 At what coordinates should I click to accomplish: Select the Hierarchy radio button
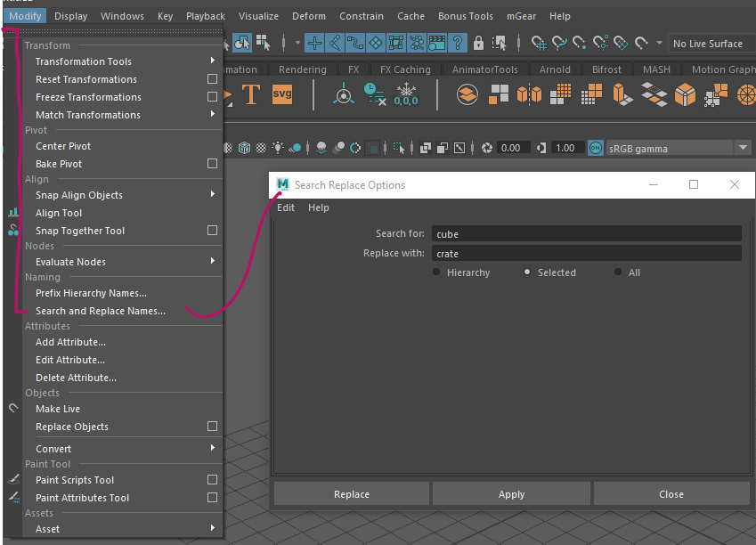(436, 272)
